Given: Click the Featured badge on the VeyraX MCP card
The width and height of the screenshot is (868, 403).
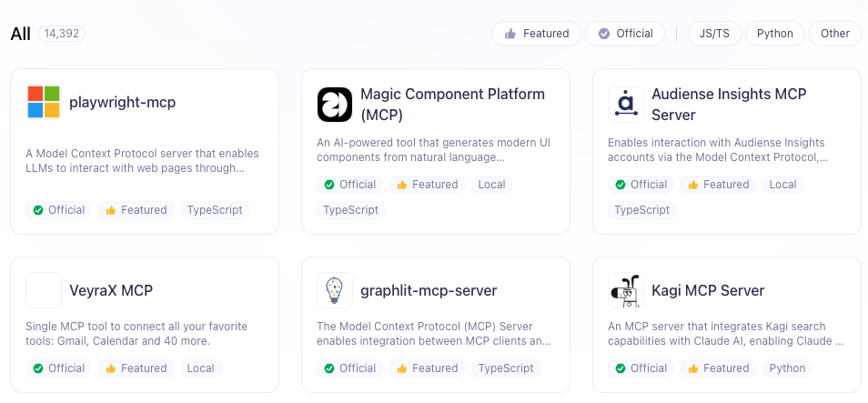Looking at the screenshot, I should pyautogui.click(x=136, y=368).
